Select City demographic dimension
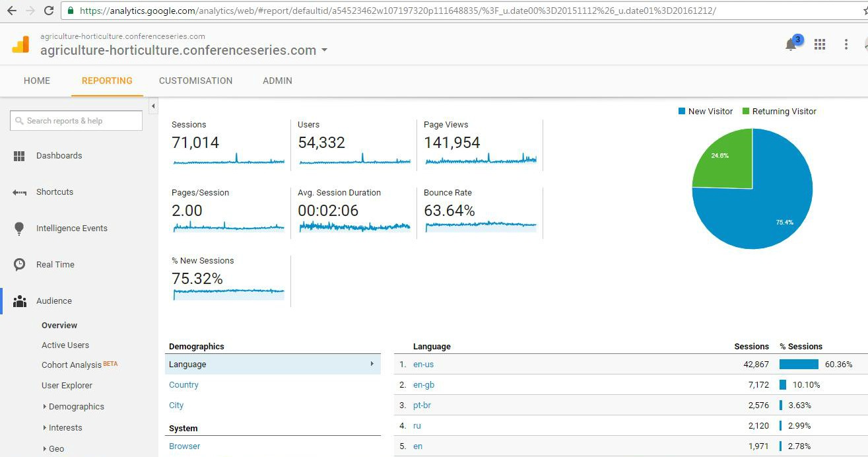The height and width of the screenshot is (457, 868). pyautogui.click(x=176, y=405)
